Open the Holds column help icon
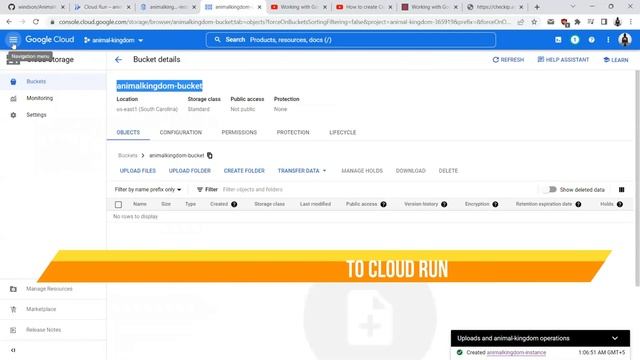Viewport: 640px width, 360px height. point(620,204)
